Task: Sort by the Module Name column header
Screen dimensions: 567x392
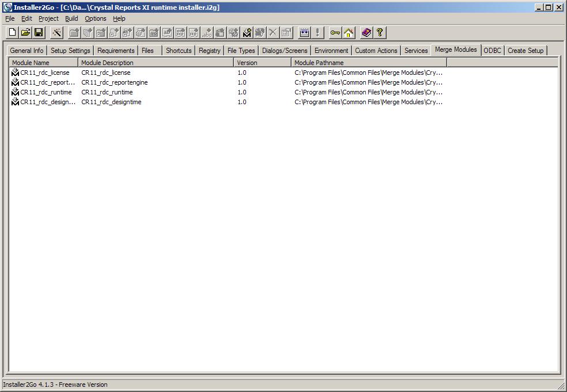Action: pyautogui.click(x=43, y=63)
